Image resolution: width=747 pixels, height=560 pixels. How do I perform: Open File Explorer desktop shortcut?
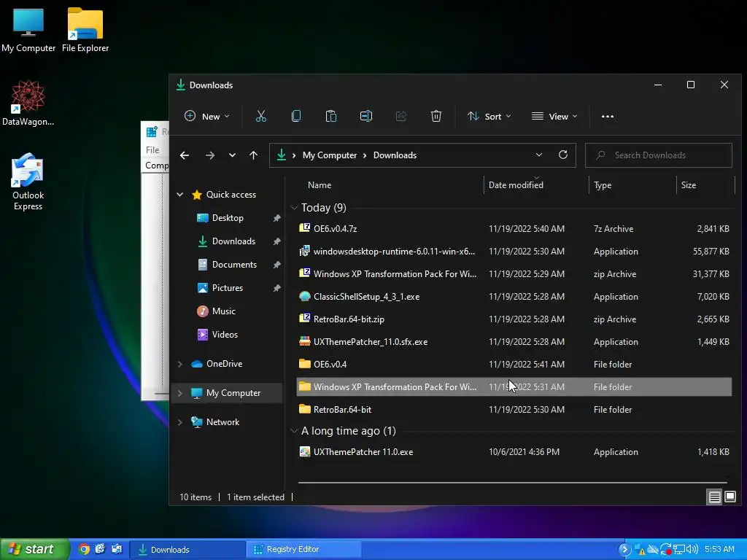point(85,30)
